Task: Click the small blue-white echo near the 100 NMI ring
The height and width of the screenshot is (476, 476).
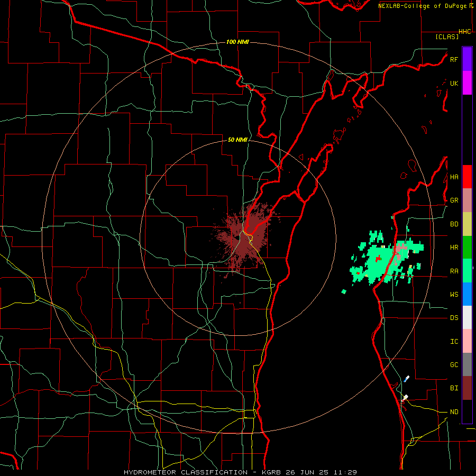Action: click(x=406, y=379)
